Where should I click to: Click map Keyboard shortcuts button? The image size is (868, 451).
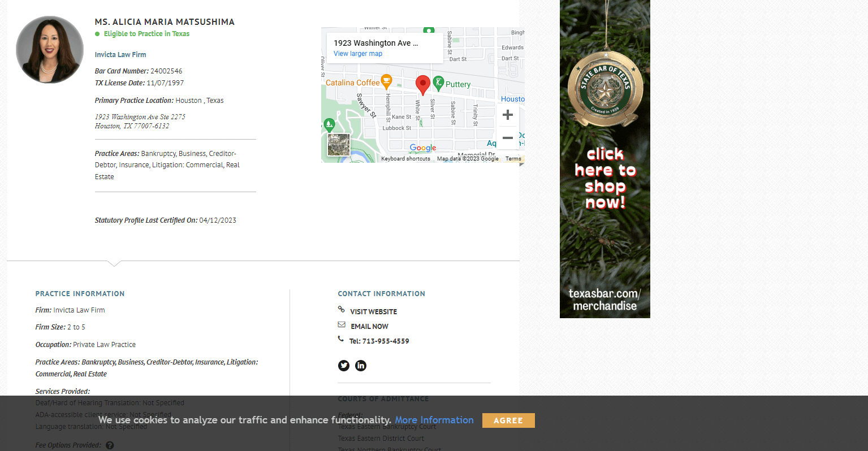coord(405,159)
